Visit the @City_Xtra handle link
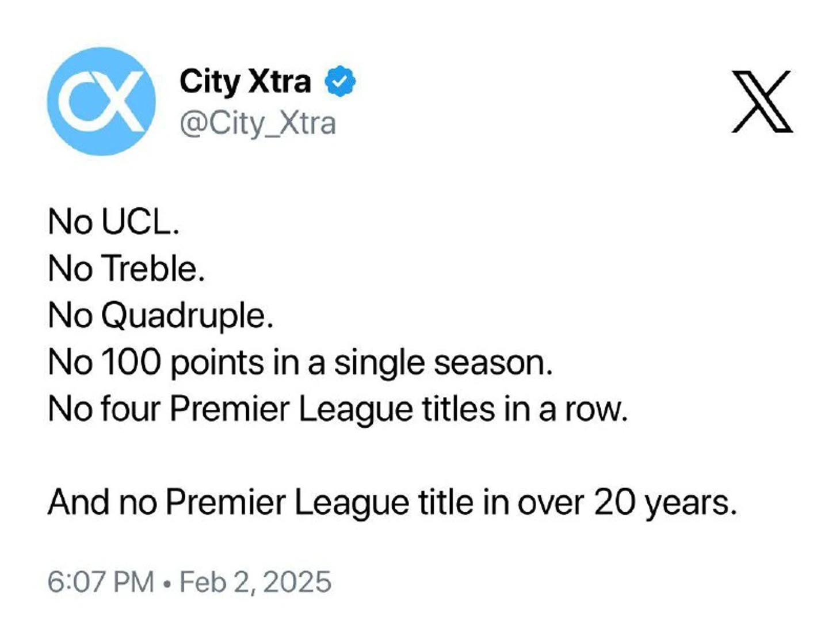 coord(258,123)
